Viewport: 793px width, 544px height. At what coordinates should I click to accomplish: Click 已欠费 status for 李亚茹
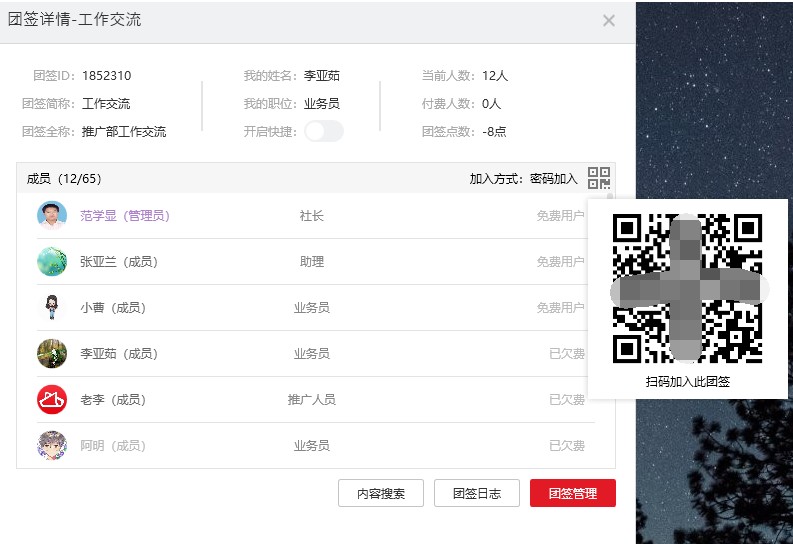pos(566,353)
